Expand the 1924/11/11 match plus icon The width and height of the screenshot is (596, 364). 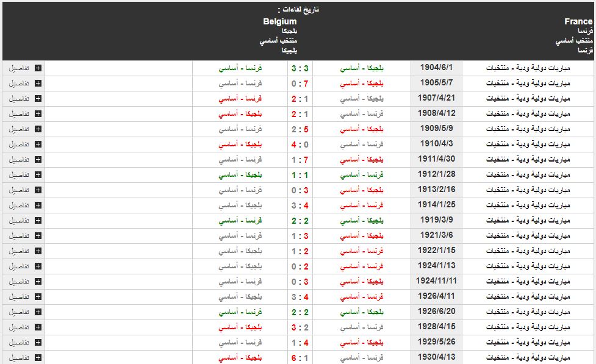[38, 282]
